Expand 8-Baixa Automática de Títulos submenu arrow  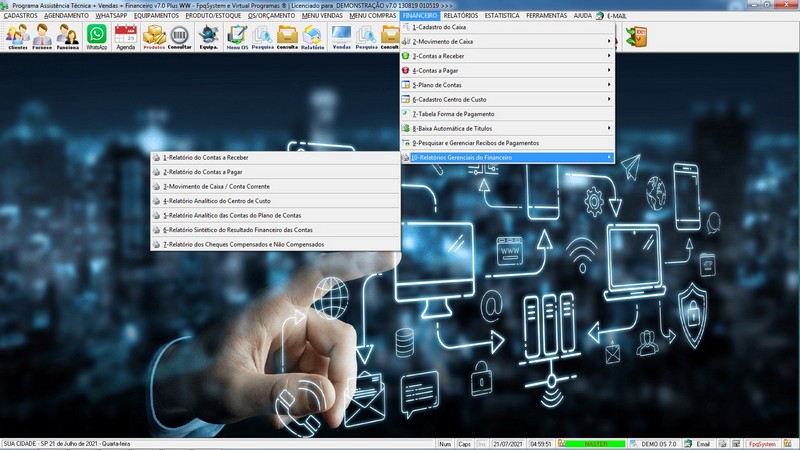coord(609,128)
